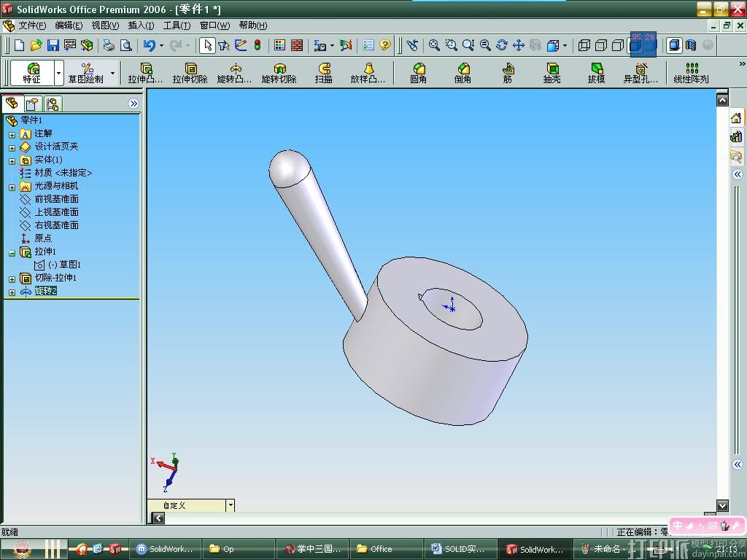Choose the 扫描 (Sweep) tool
747x560 pixels.
tap(324, 72)
